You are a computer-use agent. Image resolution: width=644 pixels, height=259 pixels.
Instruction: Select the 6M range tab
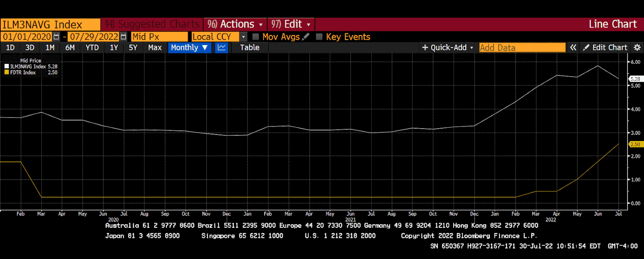pos(70,47)
